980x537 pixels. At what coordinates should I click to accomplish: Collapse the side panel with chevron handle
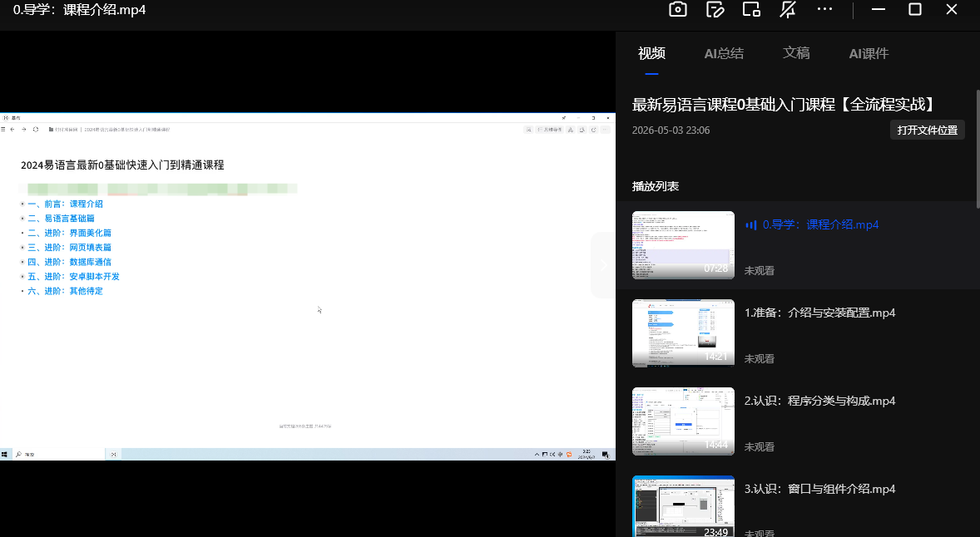604,265
